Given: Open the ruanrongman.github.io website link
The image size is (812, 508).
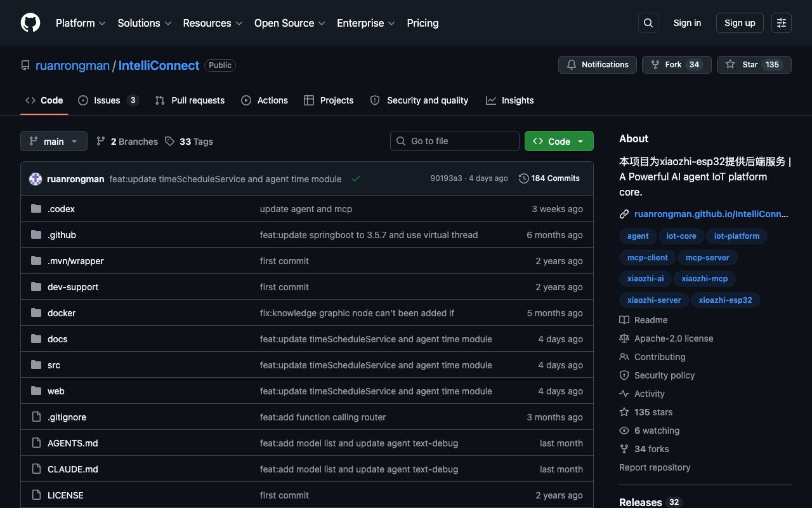Looking at the screenshot, I should click(x=711, y=214).
